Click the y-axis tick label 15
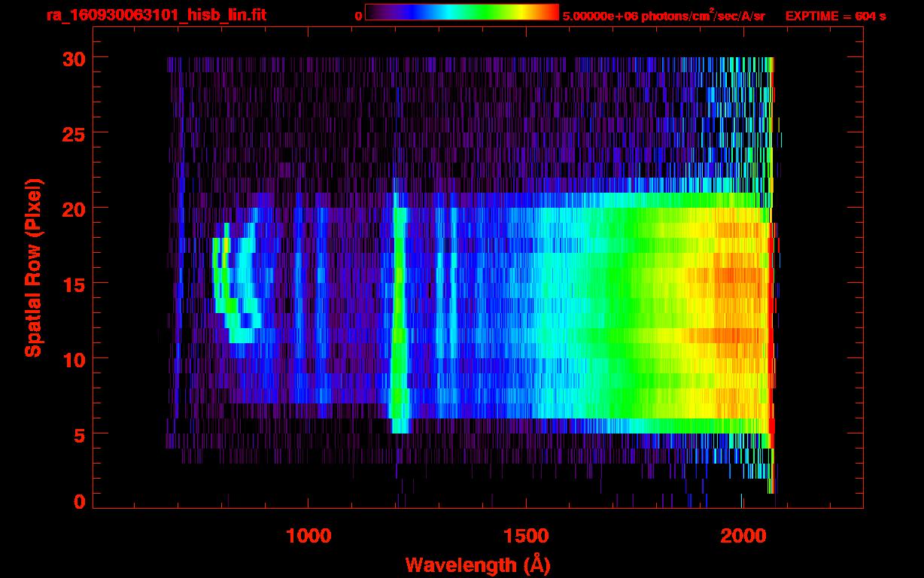Viewport: 924px width, 578px height. point(73,284)
